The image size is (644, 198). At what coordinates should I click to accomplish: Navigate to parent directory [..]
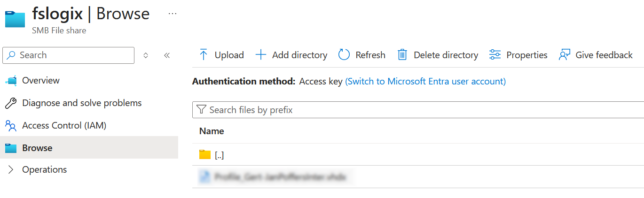point(219,155)
